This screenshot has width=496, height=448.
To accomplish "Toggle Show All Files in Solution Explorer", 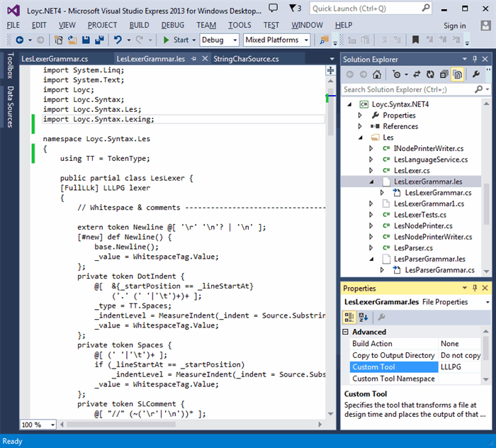I will [x=458, y=74].
